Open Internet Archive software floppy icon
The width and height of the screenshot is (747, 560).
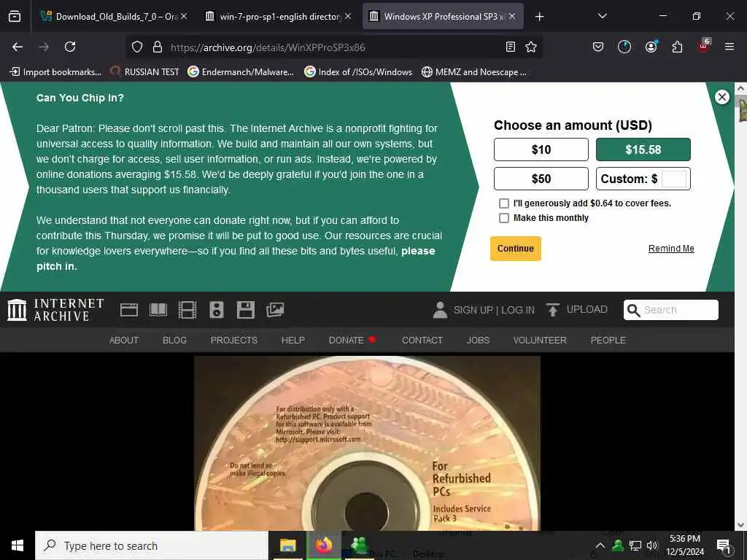tap(245, 310)
